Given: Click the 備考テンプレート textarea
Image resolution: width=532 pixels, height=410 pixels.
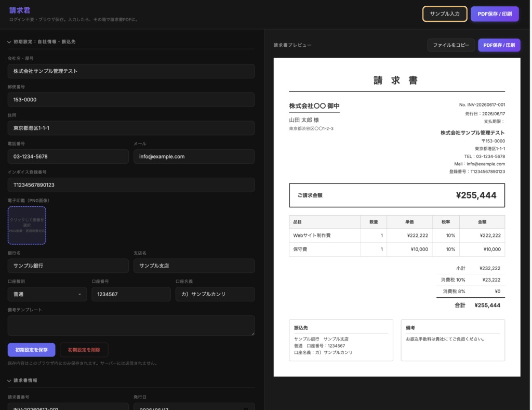Looking at the screenshot, I should (x=131, y=326).
